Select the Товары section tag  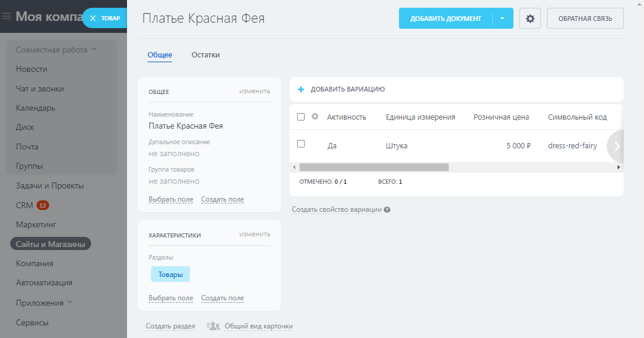tap(170, 274)
